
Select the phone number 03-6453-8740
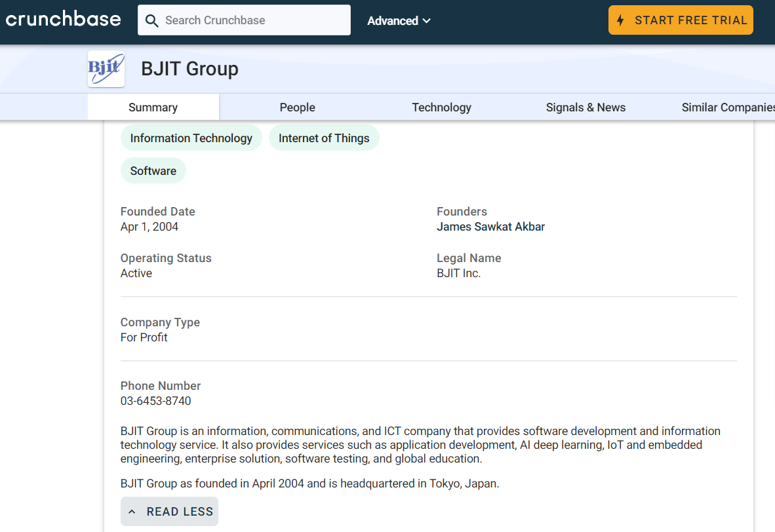pos(155,401)
